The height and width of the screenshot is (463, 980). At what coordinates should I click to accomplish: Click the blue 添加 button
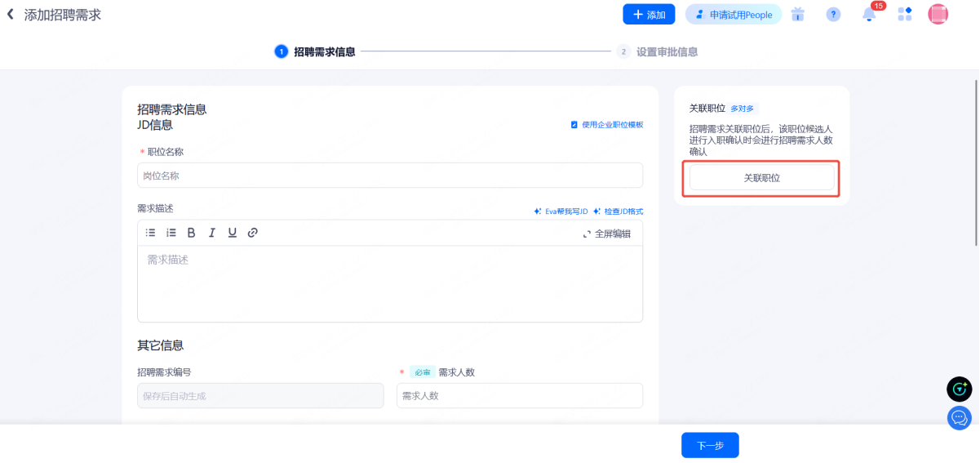[649, 15]
